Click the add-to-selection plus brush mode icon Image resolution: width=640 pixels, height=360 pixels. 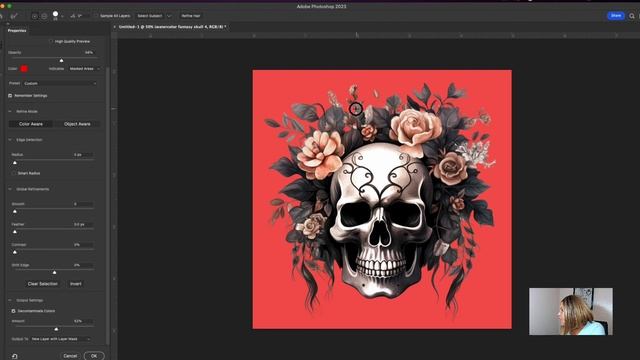click(x=35, y=16)
